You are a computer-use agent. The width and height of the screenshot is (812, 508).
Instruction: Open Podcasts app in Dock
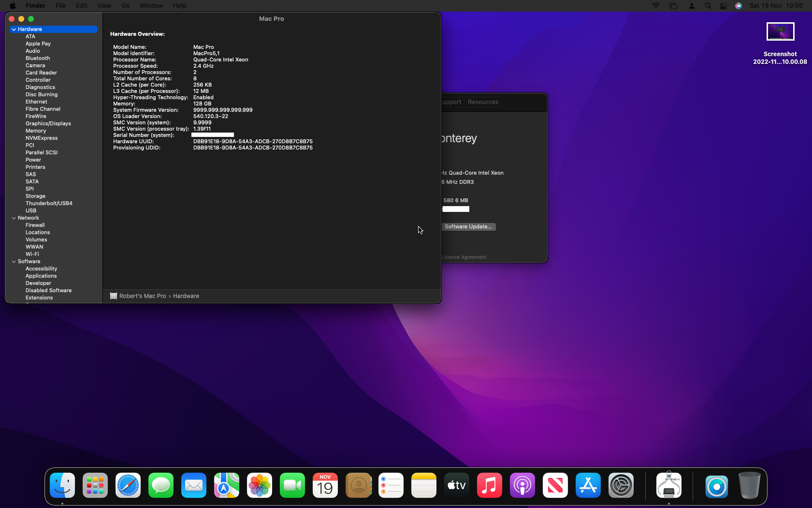pos(522,485)
